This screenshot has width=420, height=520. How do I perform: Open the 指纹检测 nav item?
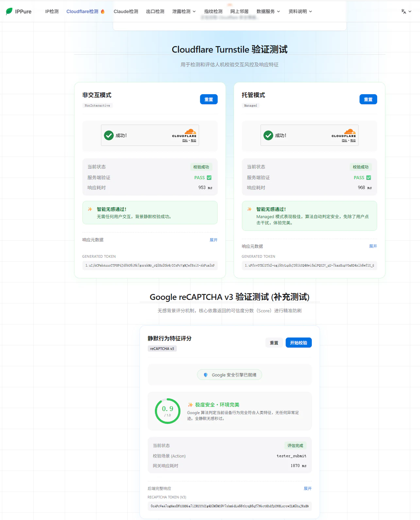click(213, 11)
